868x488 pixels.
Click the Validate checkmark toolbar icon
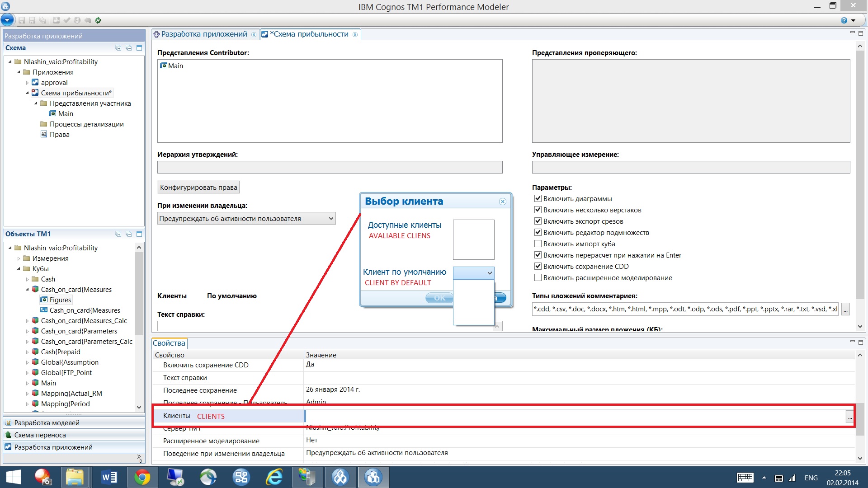pos(67,20)
